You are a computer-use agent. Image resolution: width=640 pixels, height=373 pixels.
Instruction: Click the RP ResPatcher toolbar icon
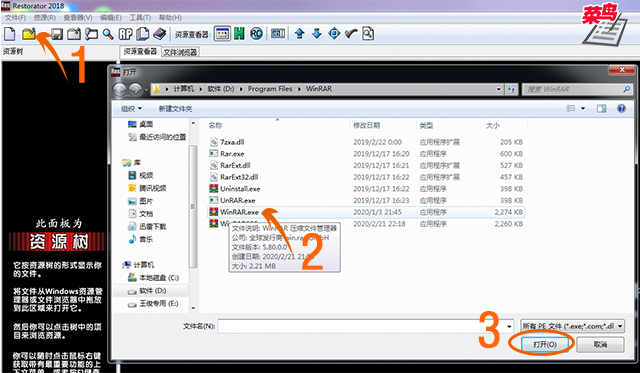125,34
